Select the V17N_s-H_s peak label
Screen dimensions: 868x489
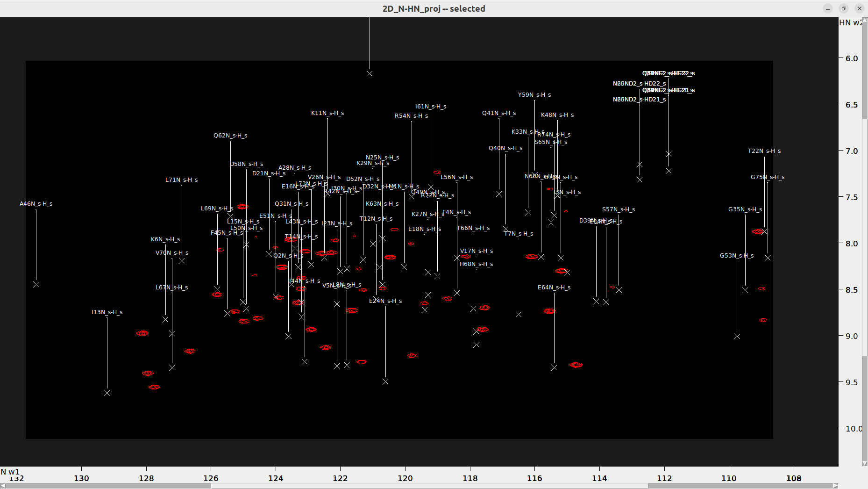(477, 251)
